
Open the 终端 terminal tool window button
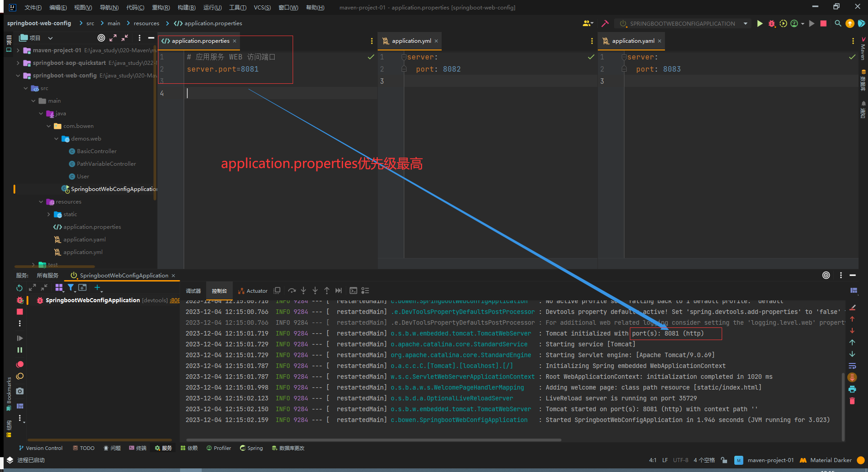coord(138,448)
